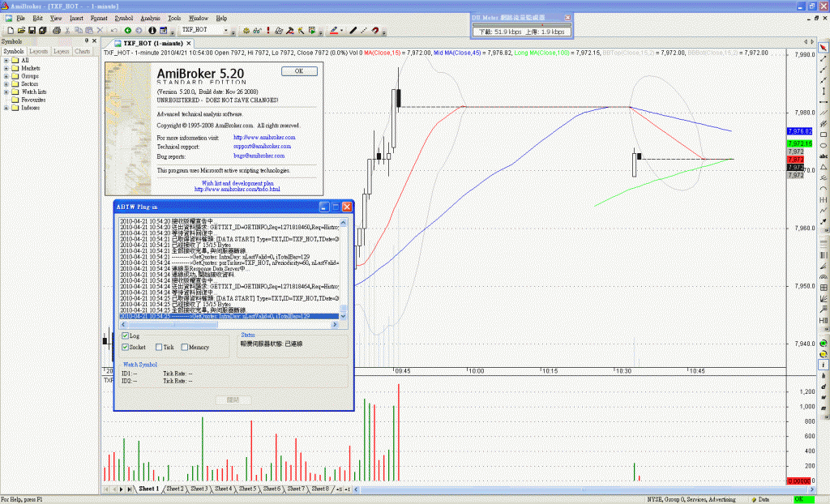Expand the Groups tree node

coord(6,76)
